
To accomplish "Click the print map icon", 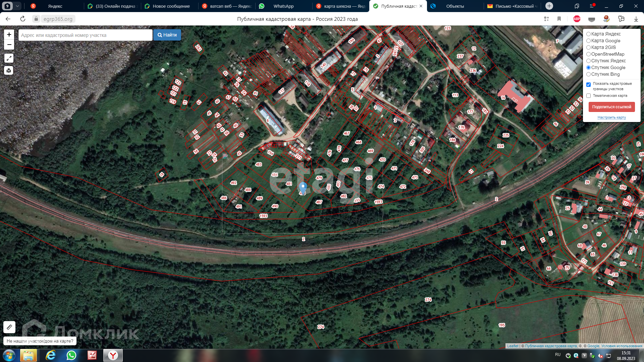I will 9,70.
